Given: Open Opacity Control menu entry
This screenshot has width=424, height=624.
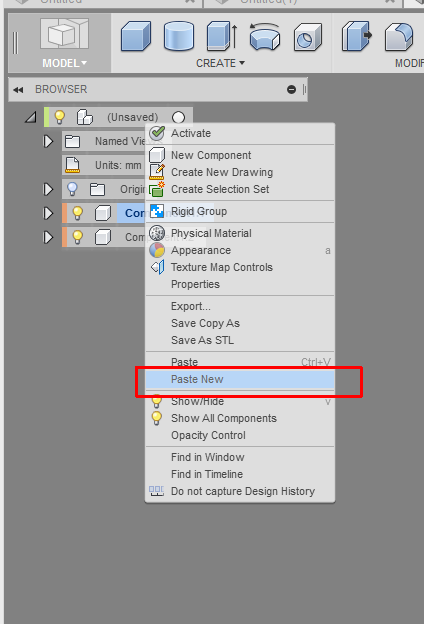Looking at the screenshot, I should [x=240, y=435].
